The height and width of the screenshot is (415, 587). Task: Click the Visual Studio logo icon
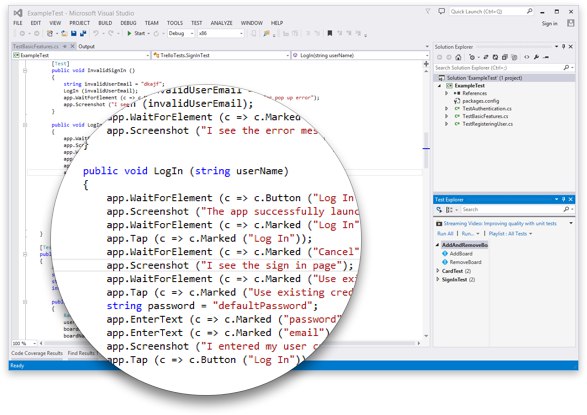point(18,13)
